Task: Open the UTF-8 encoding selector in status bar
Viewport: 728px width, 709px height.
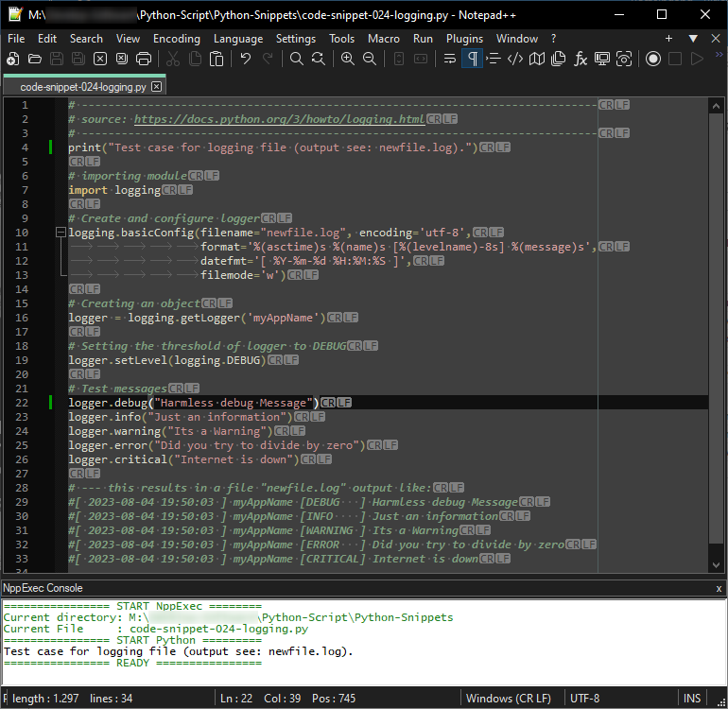Action: [x=584, y=699]
